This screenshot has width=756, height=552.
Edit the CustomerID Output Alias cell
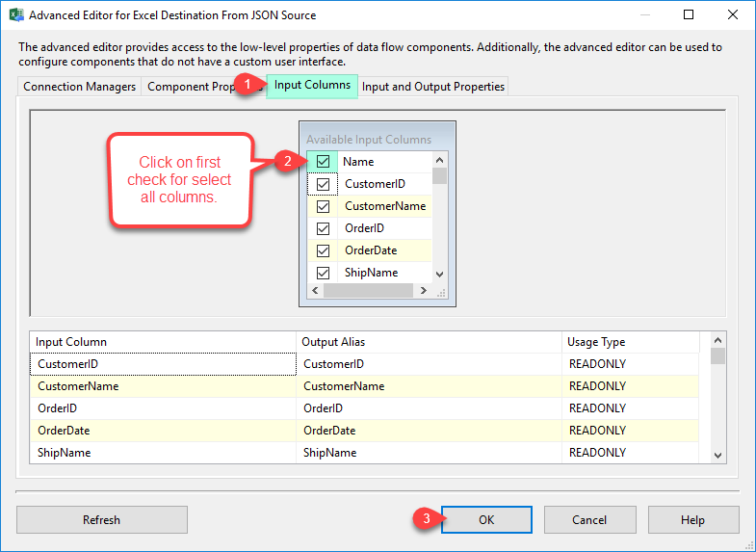429,364
